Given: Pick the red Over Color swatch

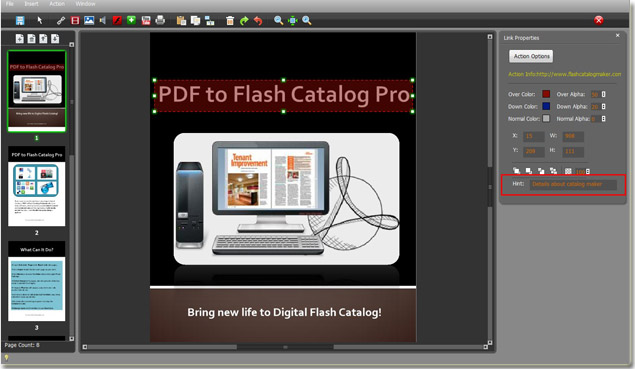Looking at the screenshot, I should 546,94.
